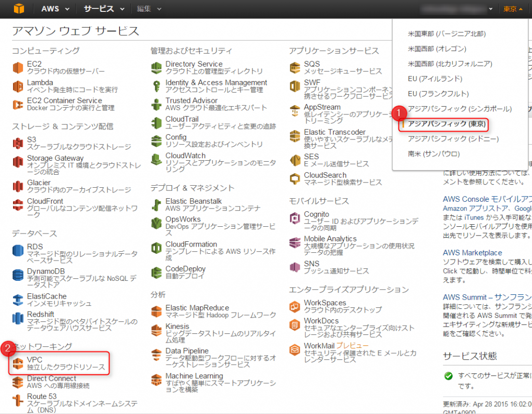Click the AWS cube logo icon
The height and width of the screenshot is (414, 532).
click(x=19, y=8)
